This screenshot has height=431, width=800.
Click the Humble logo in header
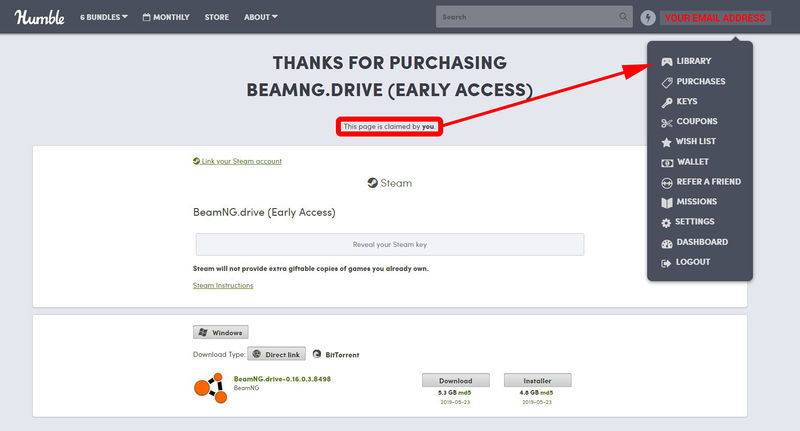[39, 17]
